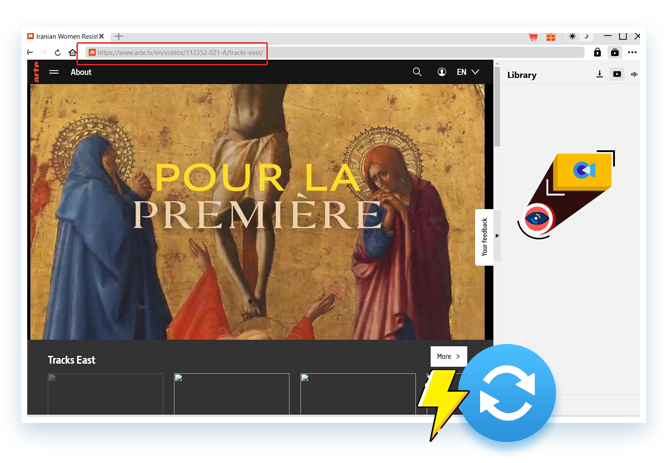Click the Library video list icon
This screenshot has width=664, height=463.
pos(617,74)
